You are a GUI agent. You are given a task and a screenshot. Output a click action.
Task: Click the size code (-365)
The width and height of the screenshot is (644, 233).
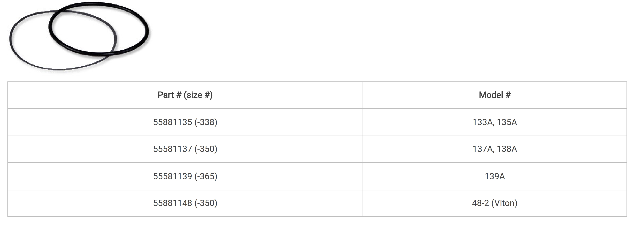(206, 176)
